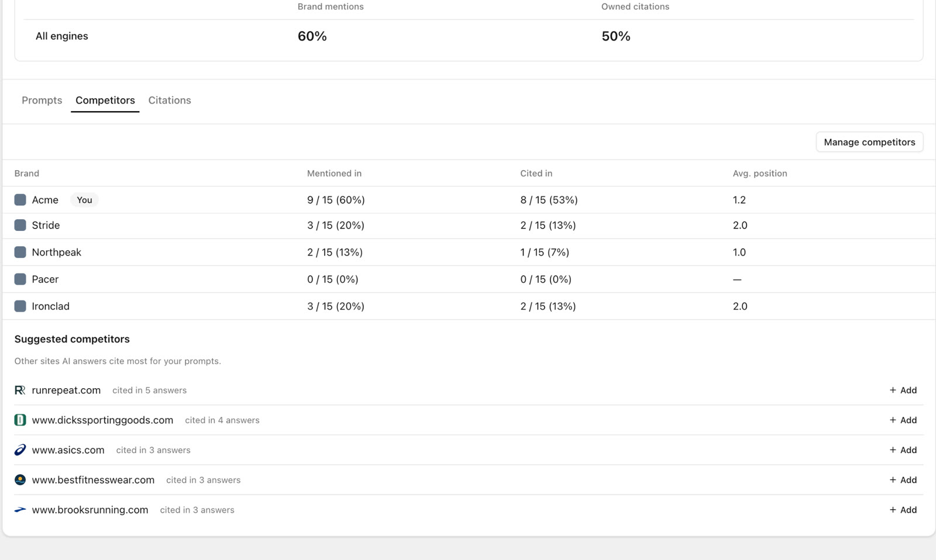The width and height of the screenshot is (936, 560).
Task: Click Pacer's dash average position
Action: click(737, 279)
